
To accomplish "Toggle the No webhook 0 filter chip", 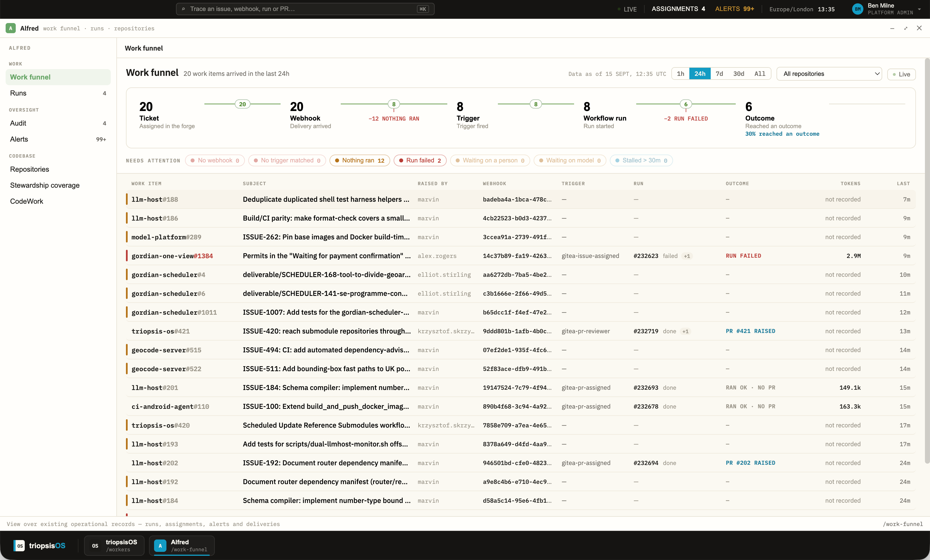I will pyautogui.click(x=215, y=161).
